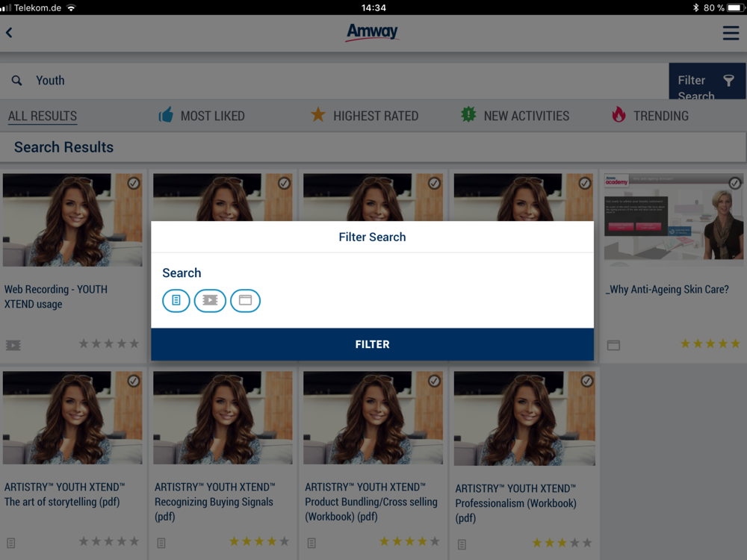Click the funnel filter icon
747x560 pixels.
(x=728, y=81)
